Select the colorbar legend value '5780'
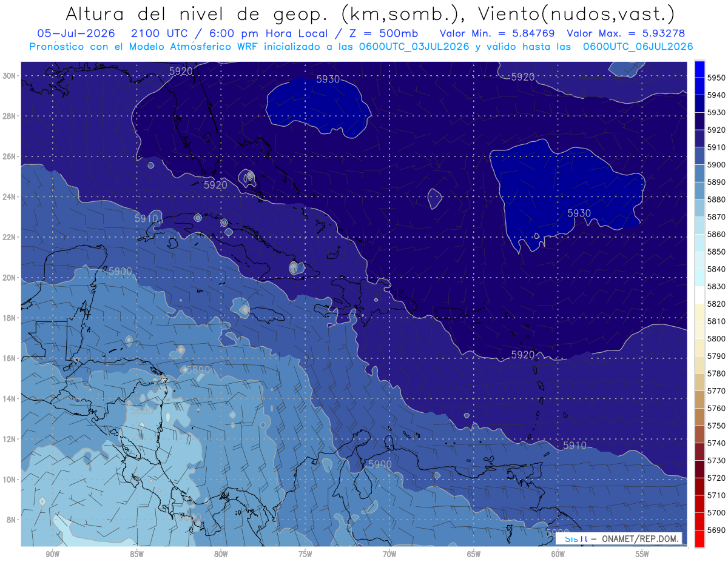The height and width of the screenshot is (562, 728). (716, 373)
